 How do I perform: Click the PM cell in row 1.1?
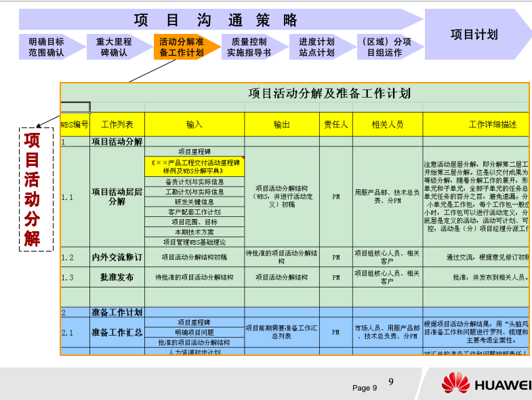click(336, 197)
